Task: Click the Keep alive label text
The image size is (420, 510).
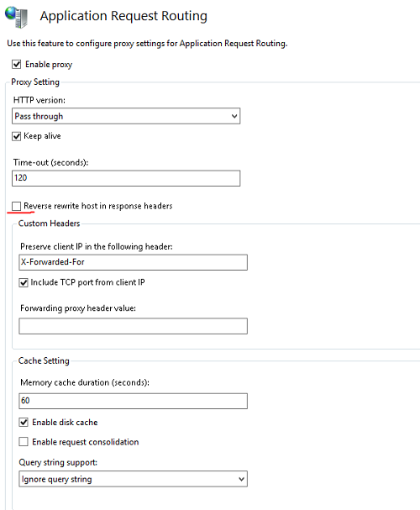Action: pos(42,136)
